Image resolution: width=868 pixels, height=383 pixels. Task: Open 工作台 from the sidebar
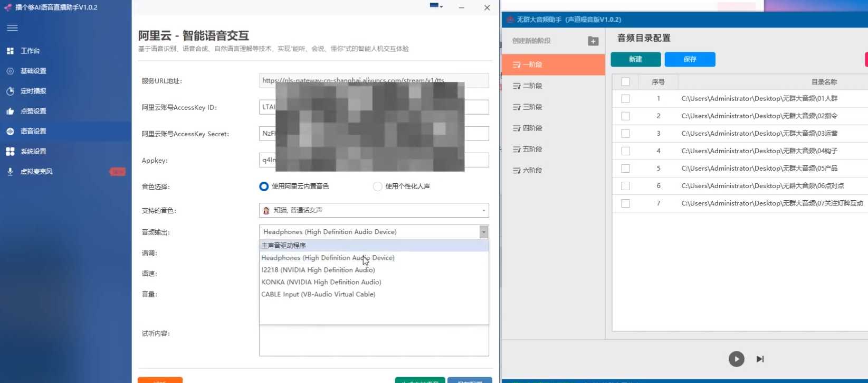pyautogui.click(x=30, y=51)
